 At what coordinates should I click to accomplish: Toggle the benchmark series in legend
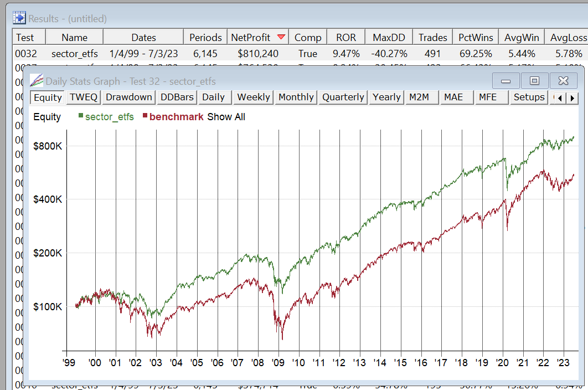[176, 117]
